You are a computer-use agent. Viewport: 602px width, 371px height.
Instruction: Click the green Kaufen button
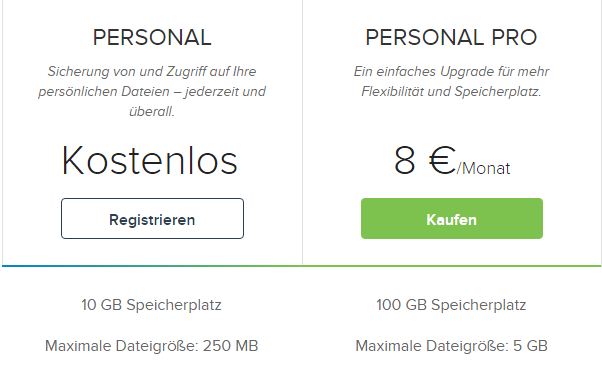(x=452, y=219)
